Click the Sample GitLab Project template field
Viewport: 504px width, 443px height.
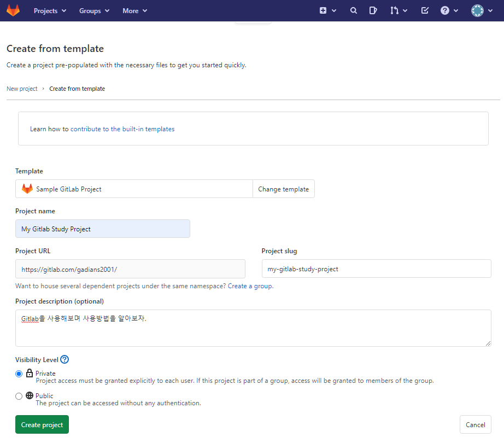pos(134,189)
